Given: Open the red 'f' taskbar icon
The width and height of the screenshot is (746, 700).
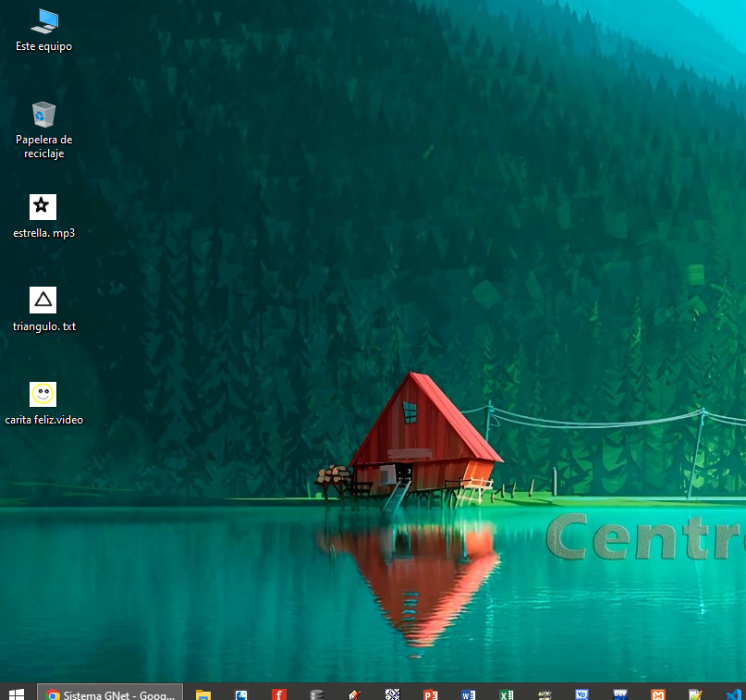Looking at the screenshot, I should pos(278,694).
